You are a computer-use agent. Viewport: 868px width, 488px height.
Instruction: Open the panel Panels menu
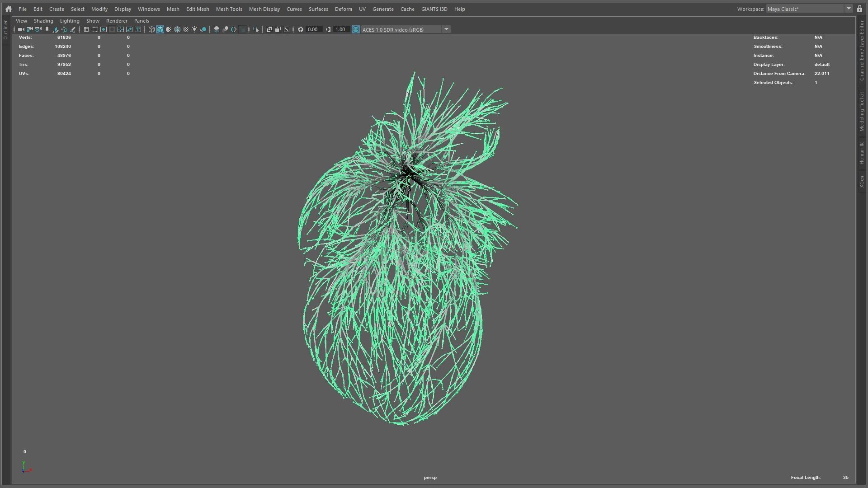pos(142,21)
